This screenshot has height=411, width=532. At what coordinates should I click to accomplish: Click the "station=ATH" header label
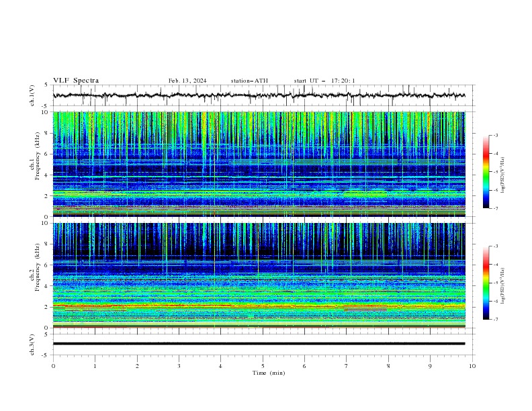click(x=249, y=81)
